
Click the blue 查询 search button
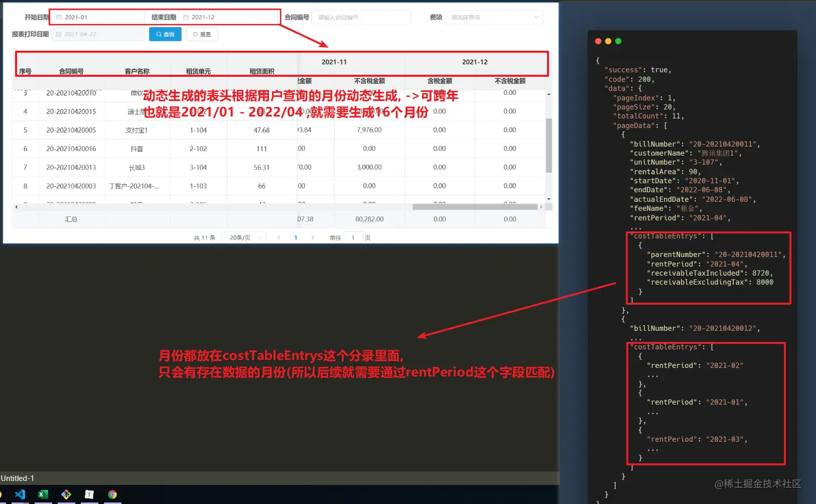165,34
